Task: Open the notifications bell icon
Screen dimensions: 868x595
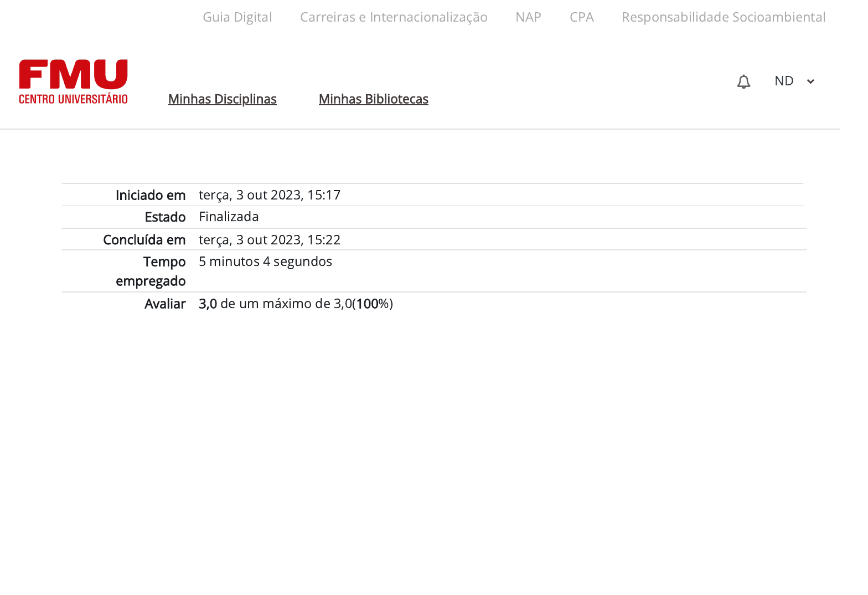Action: 743,81
